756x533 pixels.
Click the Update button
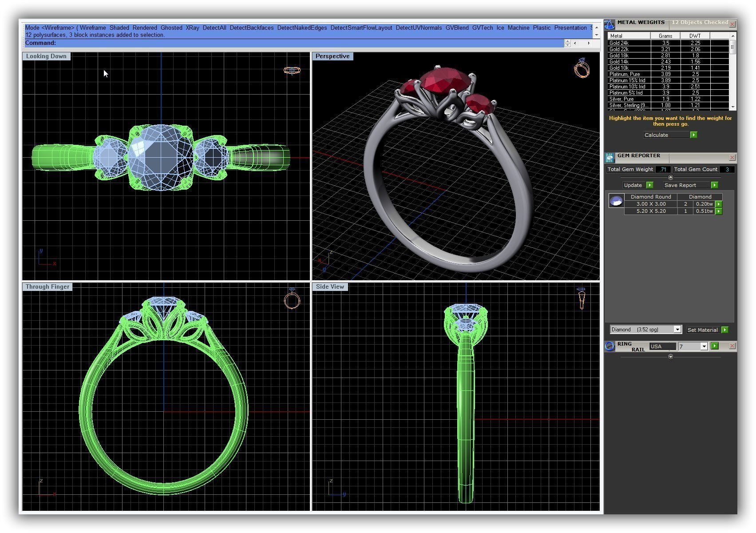(634, 185)
